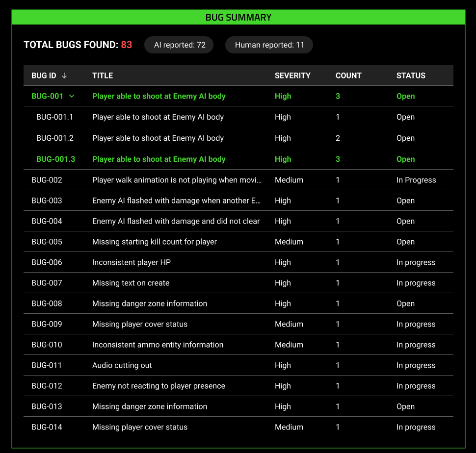Click BUG-013 title 'Missing danger zone information'
The height and width of the screenshot is (453, 476).
[150, 407]
